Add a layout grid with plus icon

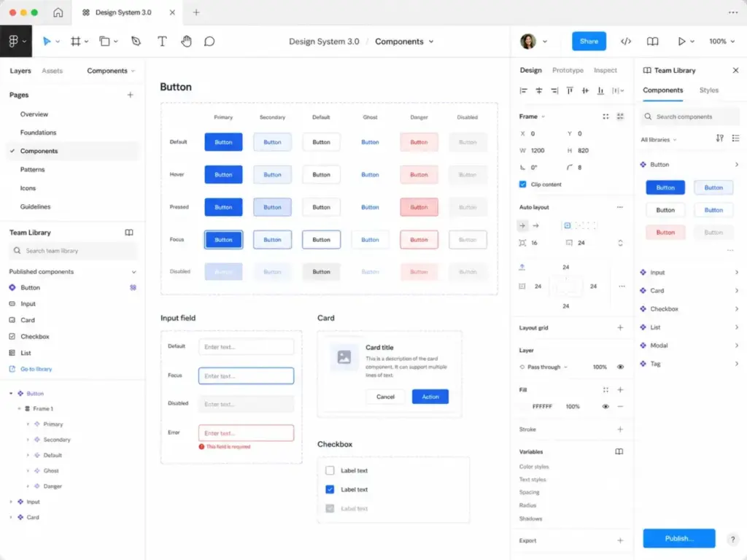pos(620,327)
